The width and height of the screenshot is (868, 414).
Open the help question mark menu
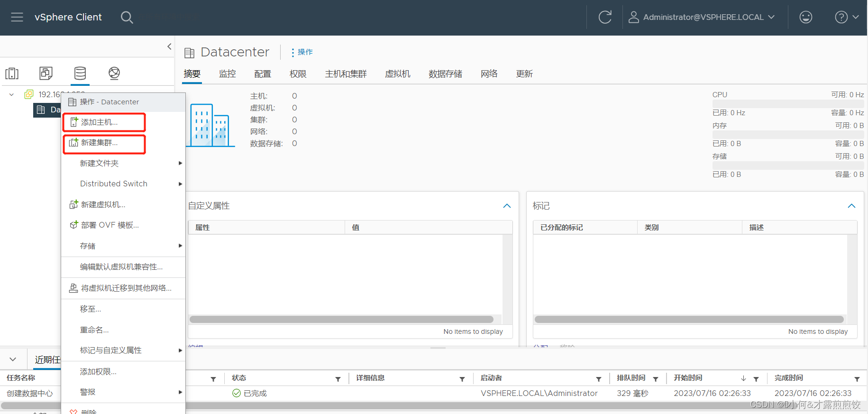[847, 17]
